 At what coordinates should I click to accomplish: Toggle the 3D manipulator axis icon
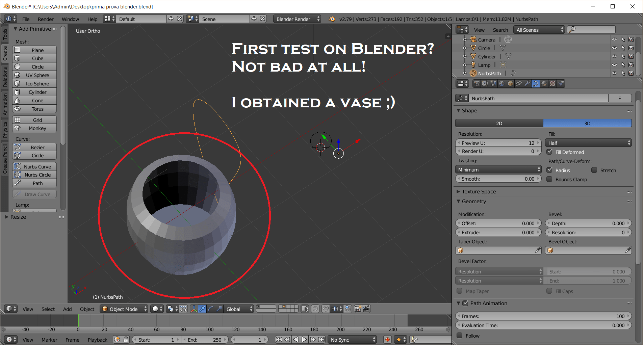tap(194, 309)
